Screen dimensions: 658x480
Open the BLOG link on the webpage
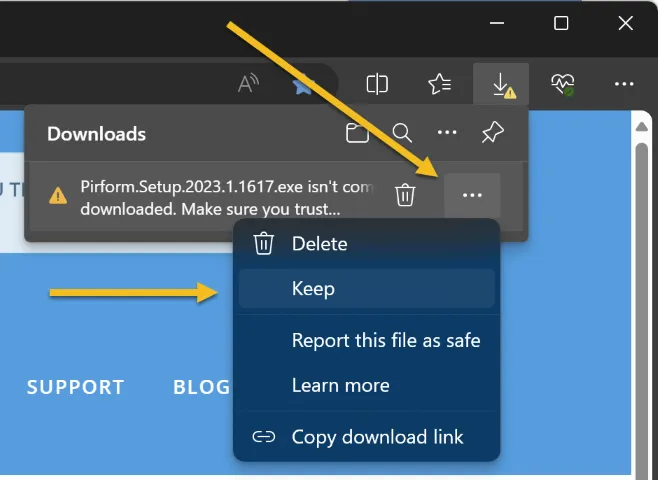[x=201, y=387]
